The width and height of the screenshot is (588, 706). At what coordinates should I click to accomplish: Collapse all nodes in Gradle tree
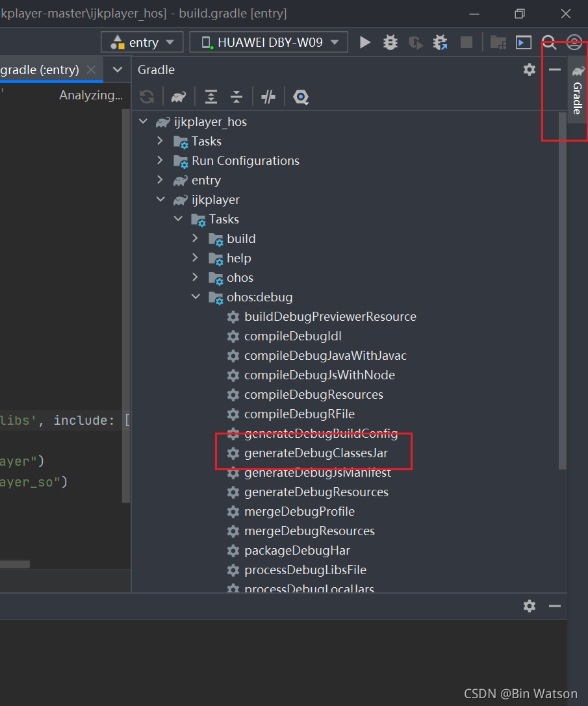(236, 96)
